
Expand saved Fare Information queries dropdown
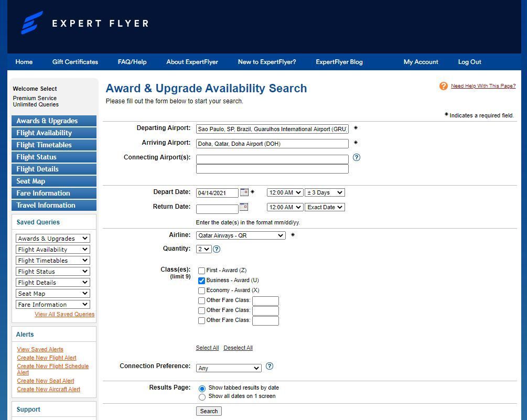pos(53,305)
